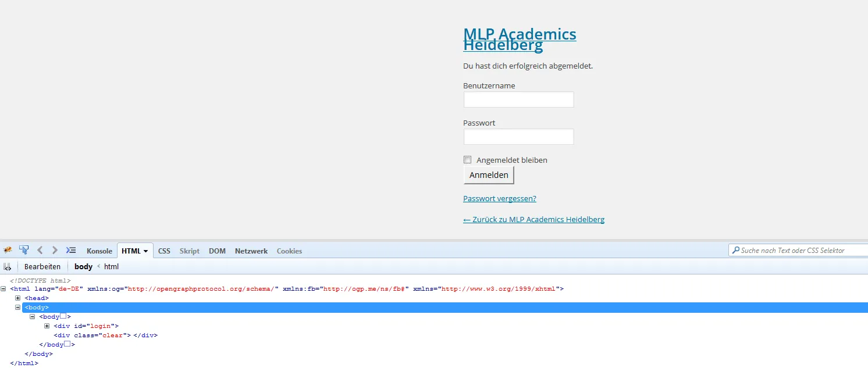The width and height of the screenshot is (868, 389).
Task: Switch to the Netzwerk tab
Action: pos(251,251)
